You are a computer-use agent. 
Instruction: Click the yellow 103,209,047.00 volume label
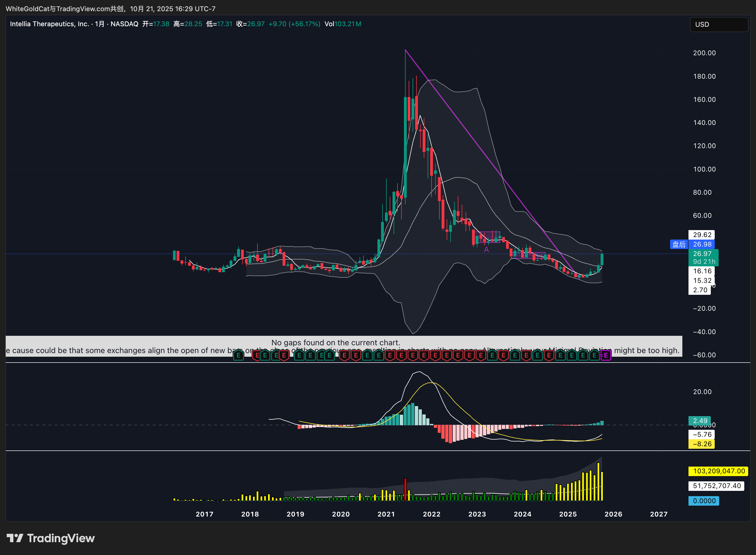point(718,471)
